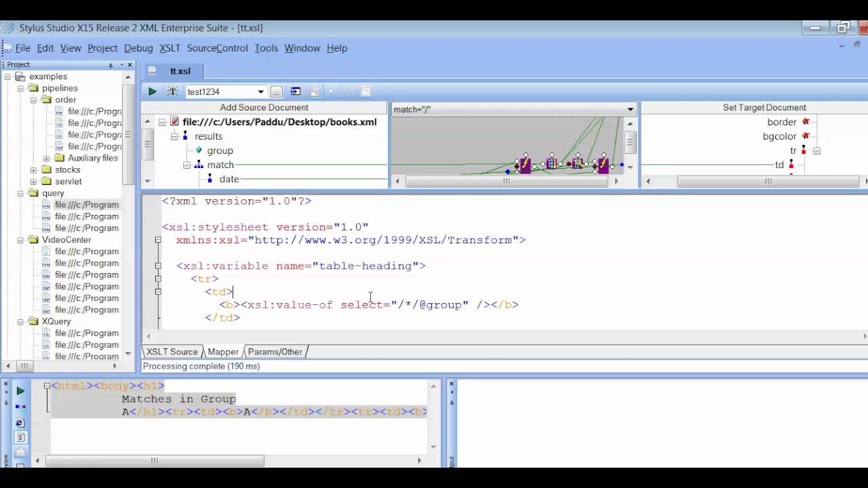Open the SourceControl menu
868x488 pixels.
(217, 48)
